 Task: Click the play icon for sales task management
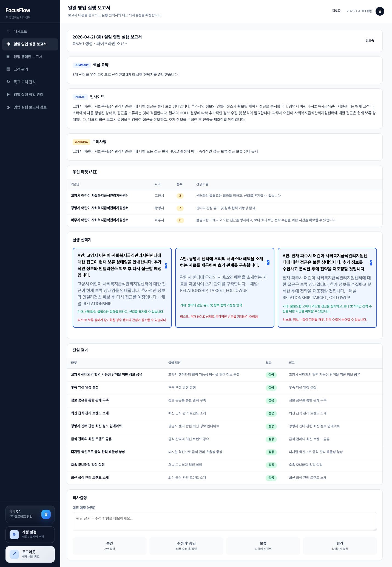coord(8,94)
